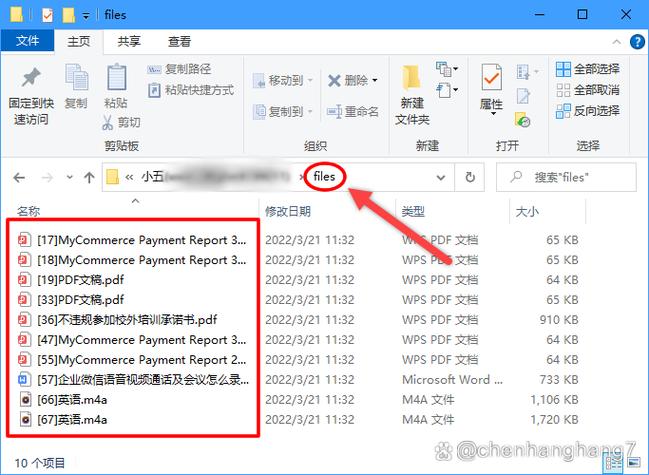Expand the address bar history dropdown
This screenshot has height=475, width=649.
tap(441, 178)
